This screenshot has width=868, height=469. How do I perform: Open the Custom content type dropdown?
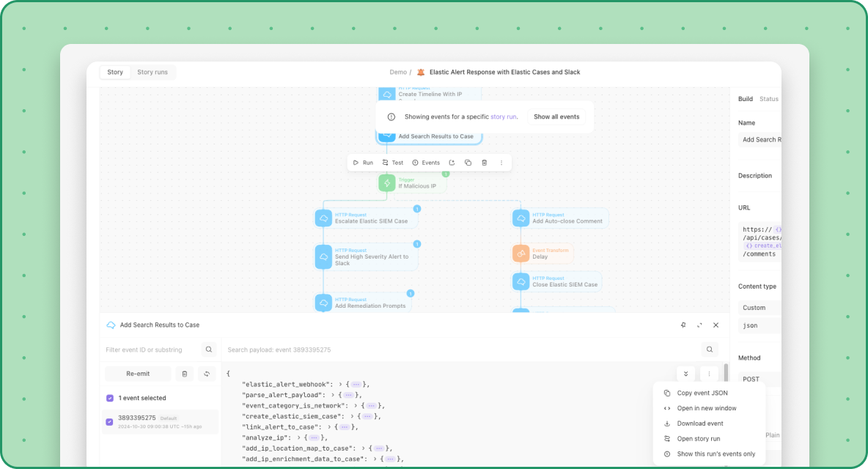(759, 308)
